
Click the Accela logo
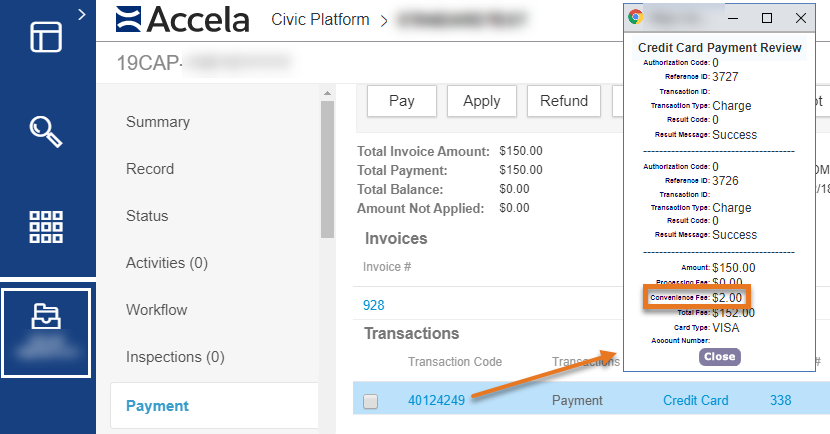[x=185, y=19]
